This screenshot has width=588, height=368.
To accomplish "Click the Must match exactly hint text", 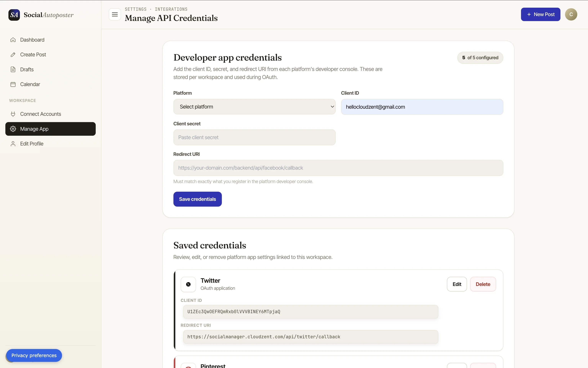I will point(243,181).
